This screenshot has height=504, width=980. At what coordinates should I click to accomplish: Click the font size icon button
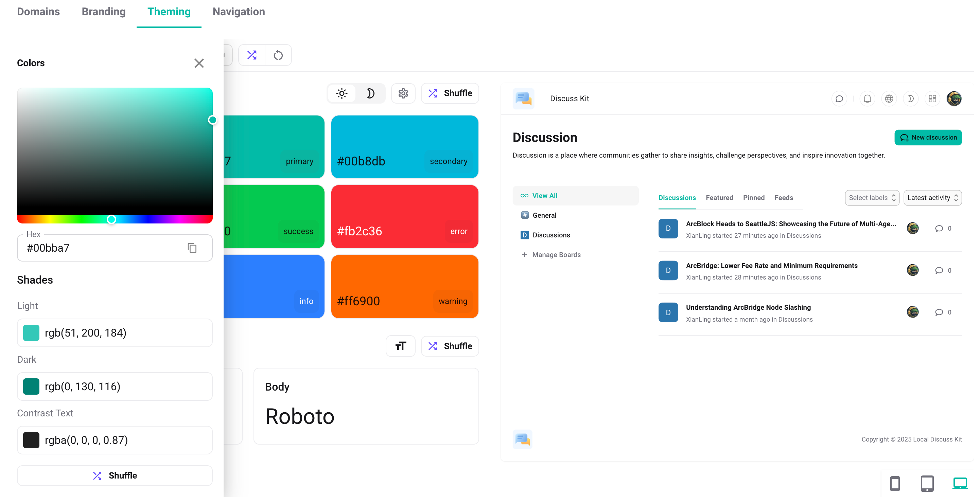(x=400, y=346)
